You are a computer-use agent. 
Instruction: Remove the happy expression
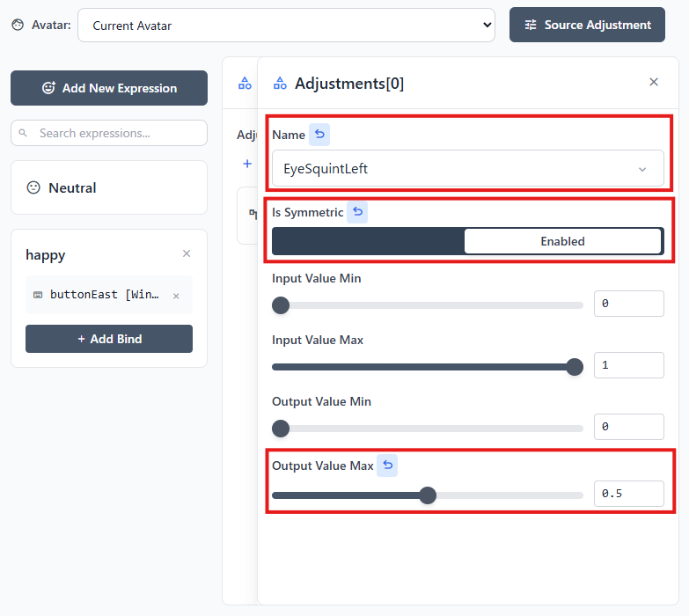pos(186,253)
